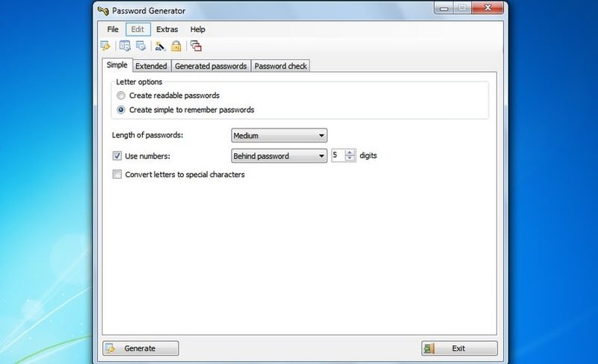
Task: Open the Length of passwords dropdown
Action: pos(279,135)
